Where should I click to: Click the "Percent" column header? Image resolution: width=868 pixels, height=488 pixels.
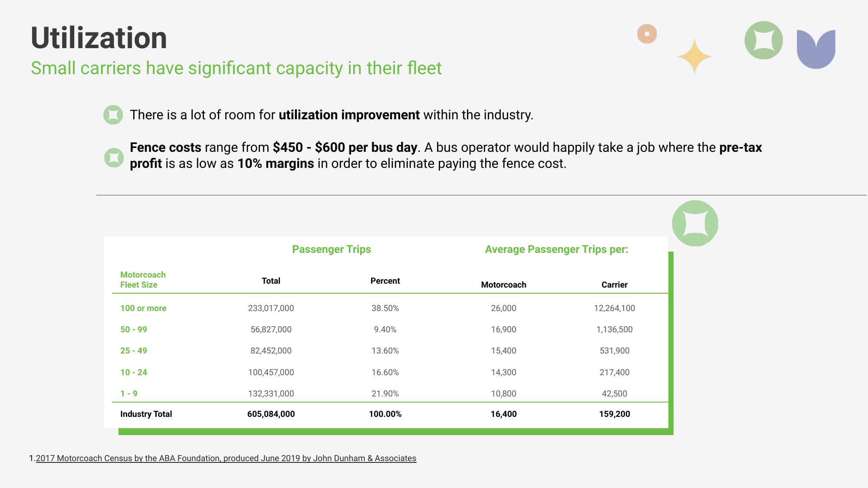tap(385, 281)
